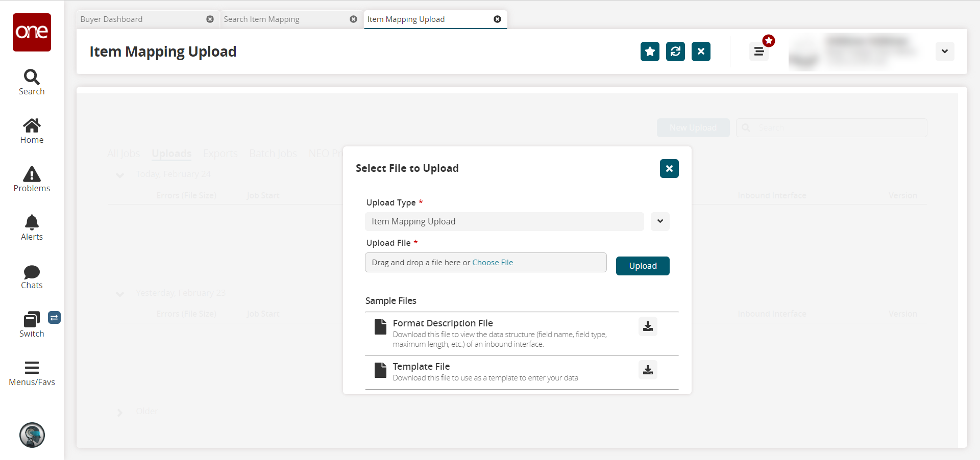
Task: Open Menus/Favs hamburger icon
Action: click(32, 368)
